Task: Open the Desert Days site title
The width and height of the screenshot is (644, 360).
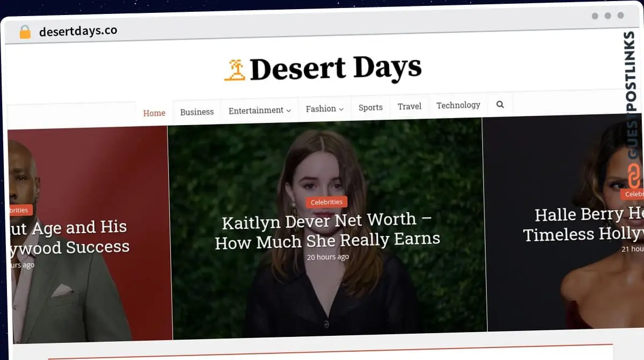Action: [x=335, y=69]
